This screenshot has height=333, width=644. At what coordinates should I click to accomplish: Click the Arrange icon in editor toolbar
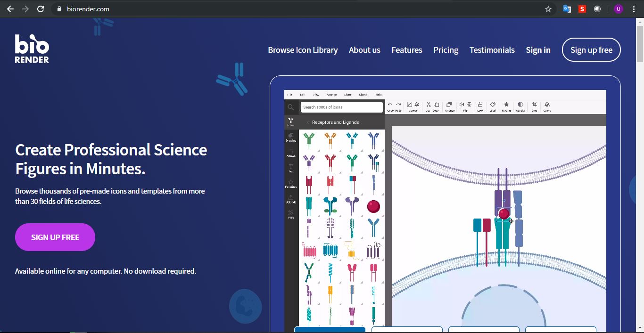pos(449,105)
